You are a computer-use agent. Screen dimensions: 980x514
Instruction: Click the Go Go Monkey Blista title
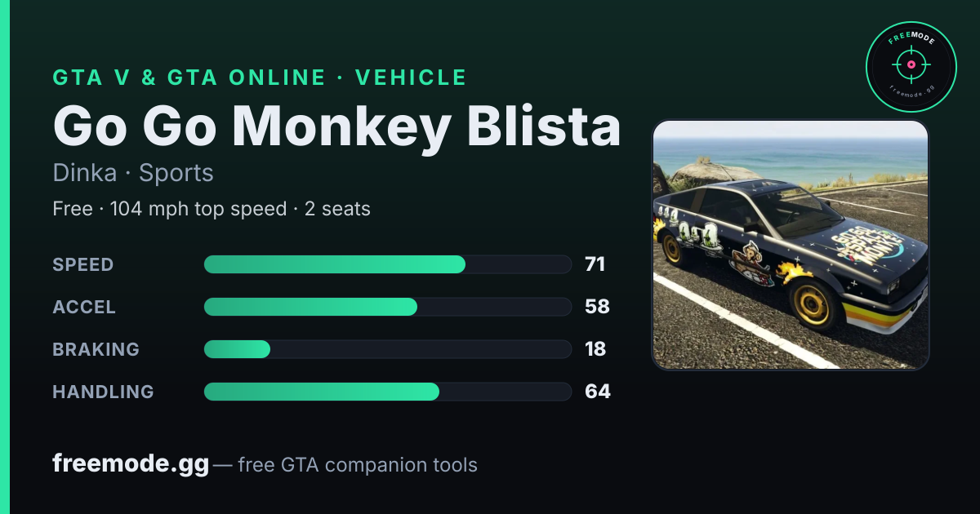pos(336,126)
